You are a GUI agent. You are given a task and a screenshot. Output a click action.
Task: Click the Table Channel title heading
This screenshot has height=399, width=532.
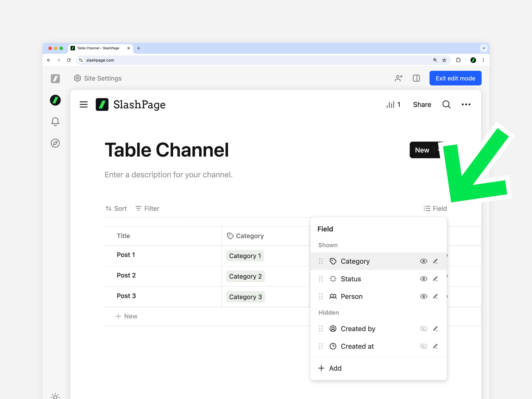coord(167,150)
